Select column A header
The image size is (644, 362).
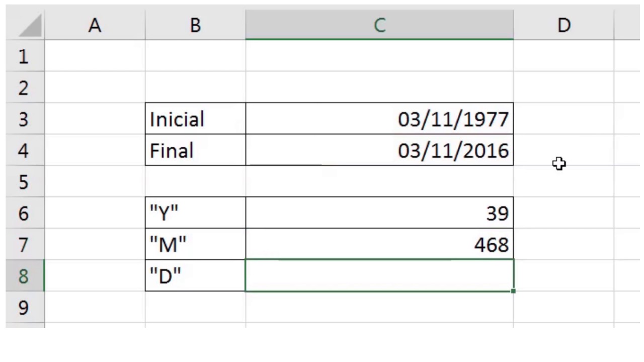click(x=95, y=25)
